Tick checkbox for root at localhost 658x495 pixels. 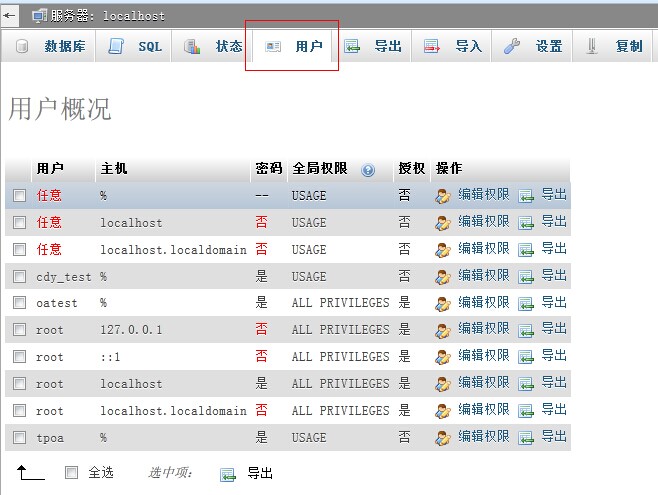coord(19,383)
